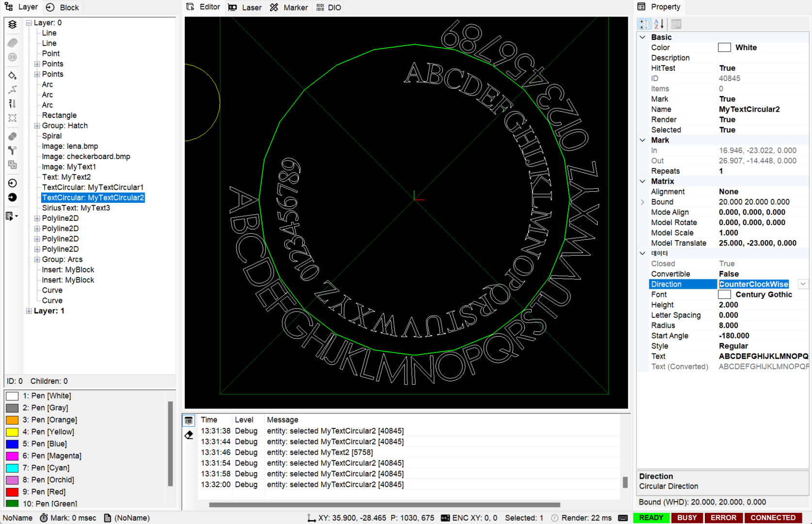Image resolution: width=812 pixels, height=524 pixels.
Task: Click the solid black circle arrow icon
Action: 13,197
